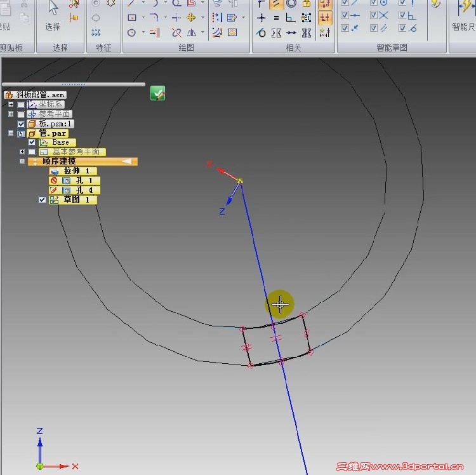Toggle visibility checkbox of 板.psm:1
Viewport: 476px width, 475px height.
(x=21, y=124)
